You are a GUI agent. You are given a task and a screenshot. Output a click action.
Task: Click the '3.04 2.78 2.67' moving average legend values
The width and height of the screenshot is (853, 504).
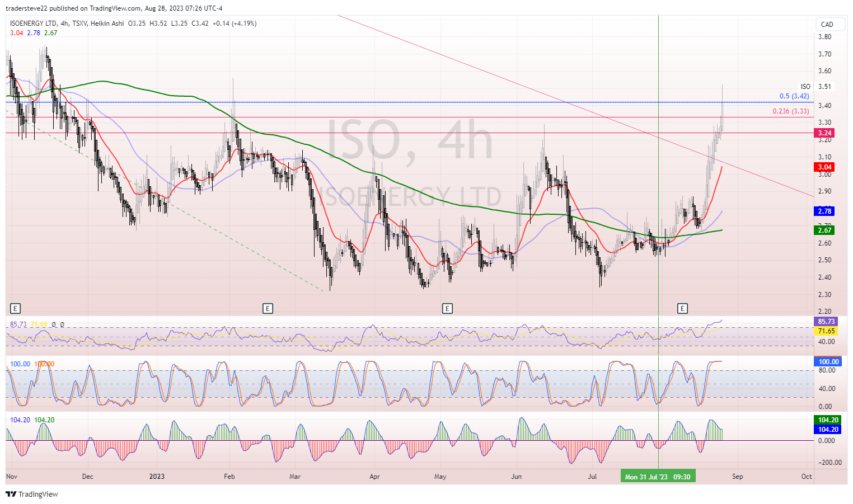point(34,33)
